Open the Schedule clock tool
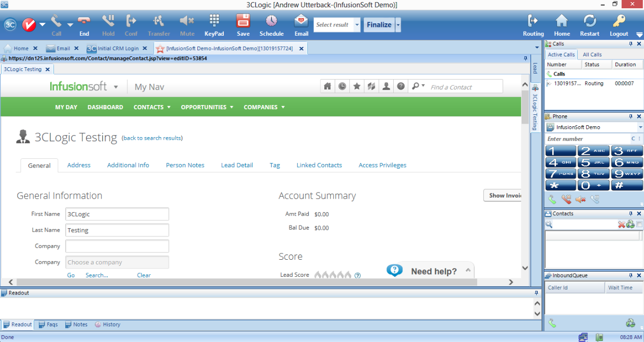644x342 pixels. coord(271,21)
